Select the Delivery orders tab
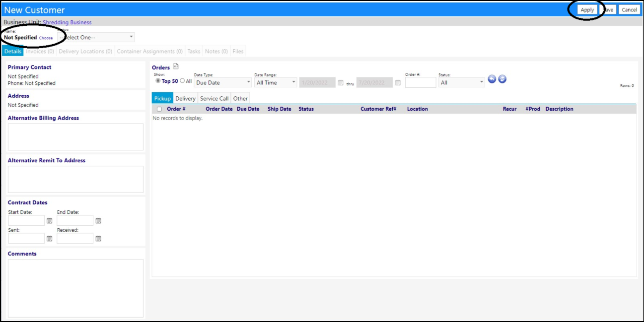Screen dimensions: 644x322 [x=185, y=98]
